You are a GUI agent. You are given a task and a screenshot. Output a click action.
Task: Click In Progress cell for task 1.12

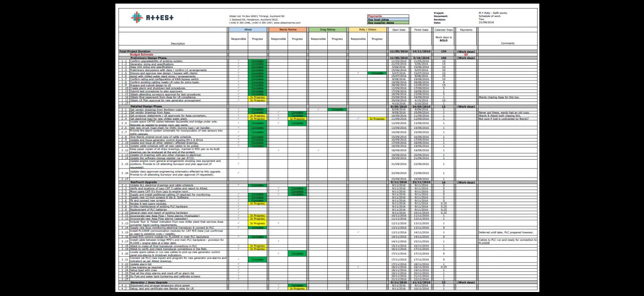pyautogui.click(x=258, y=100)
